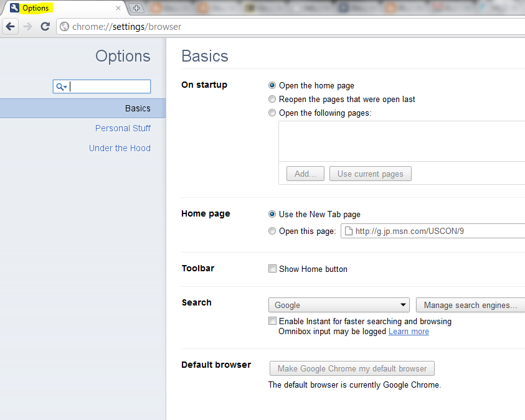Click the wrench icon on Options tab
Screen dimensions: 525x420
coord(14,8)
